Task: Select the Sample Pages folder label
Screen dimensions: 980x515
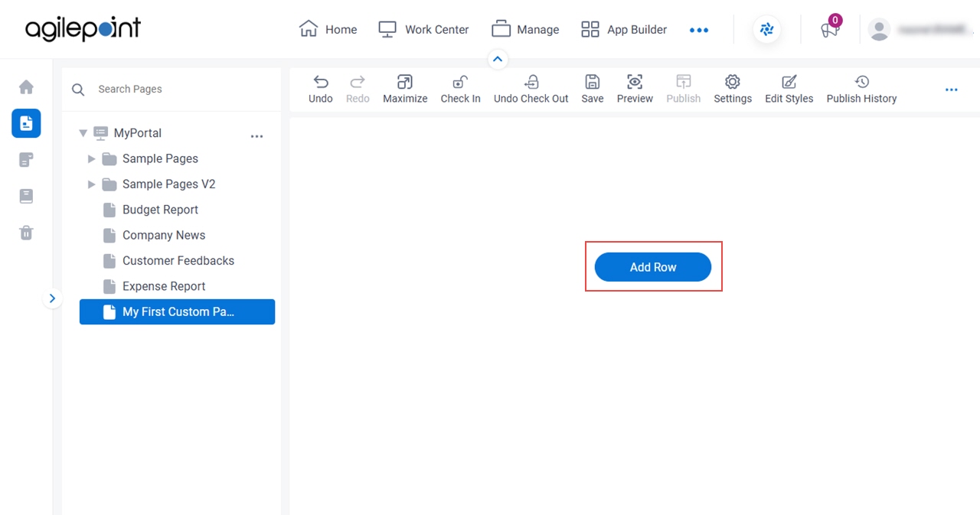Action: click(160, 159)
